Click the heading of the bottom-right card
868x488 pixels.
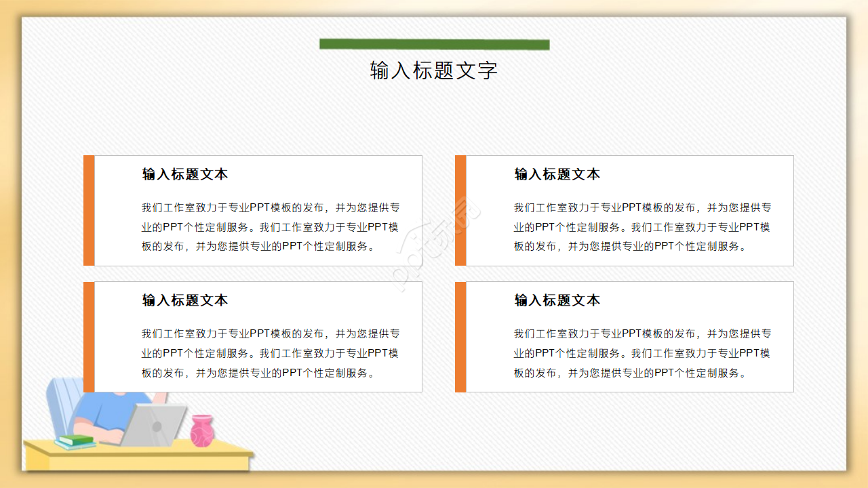pos(557,300)
